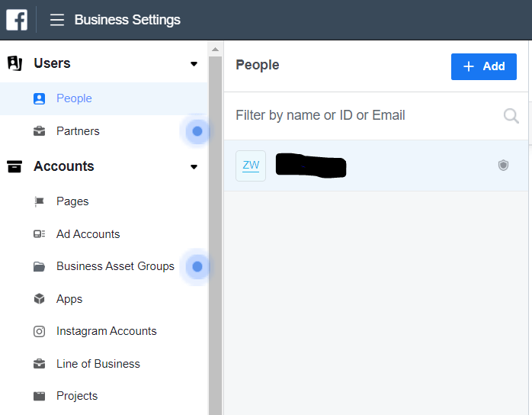The image size is (532, 415).
Task: Collapse the Users section arrow
Action: (x=194, y=64)
